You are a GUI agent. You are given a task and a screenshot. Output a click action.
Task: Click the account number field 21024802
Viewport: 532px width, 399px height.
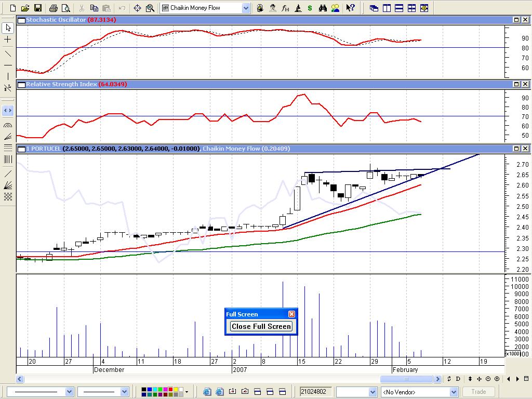[315, 392]
